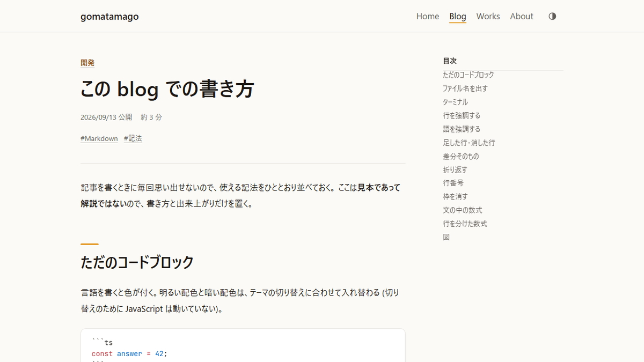Jump to 折り返す in the contents
644x362 pixels.
pyautogui.click(x=455, y=169)
